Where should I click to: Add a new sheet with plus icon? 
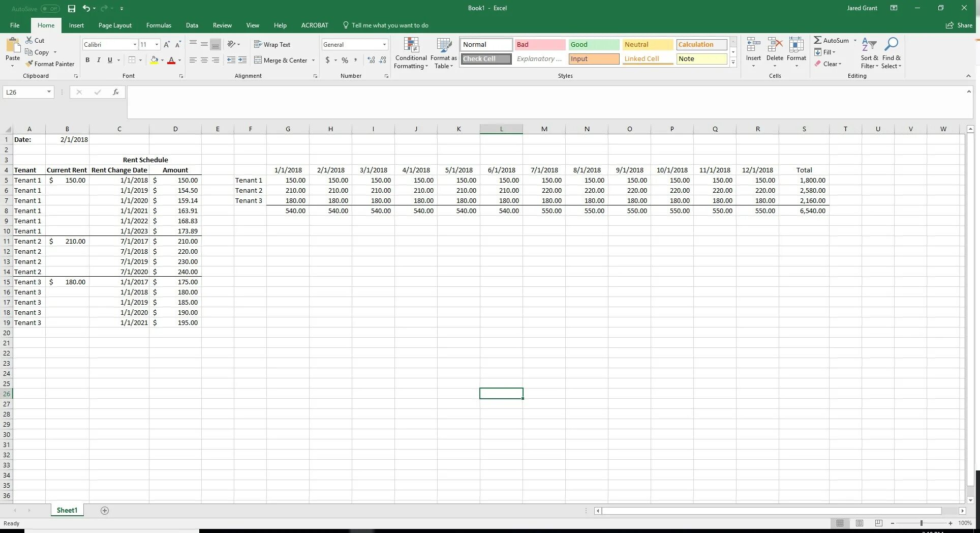point(105,511)
